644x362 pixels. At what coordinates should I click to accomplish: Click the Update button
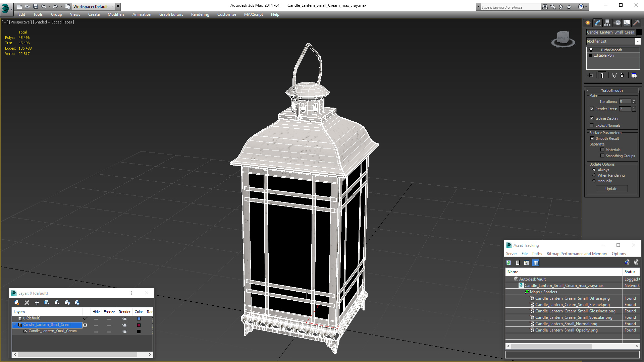pos(611,189)
